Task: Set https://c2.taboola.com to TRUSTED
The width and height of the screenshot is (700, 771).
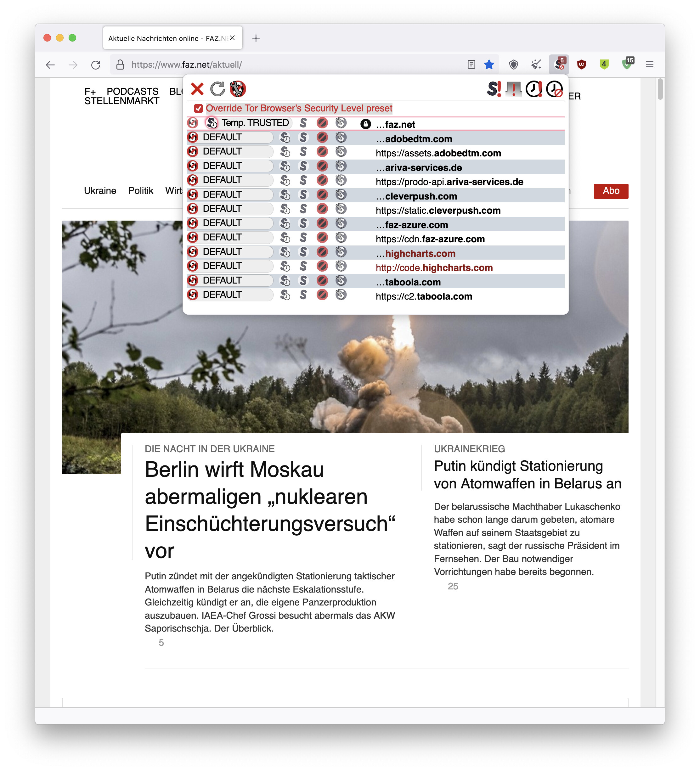Action: (x=303, y=295)
